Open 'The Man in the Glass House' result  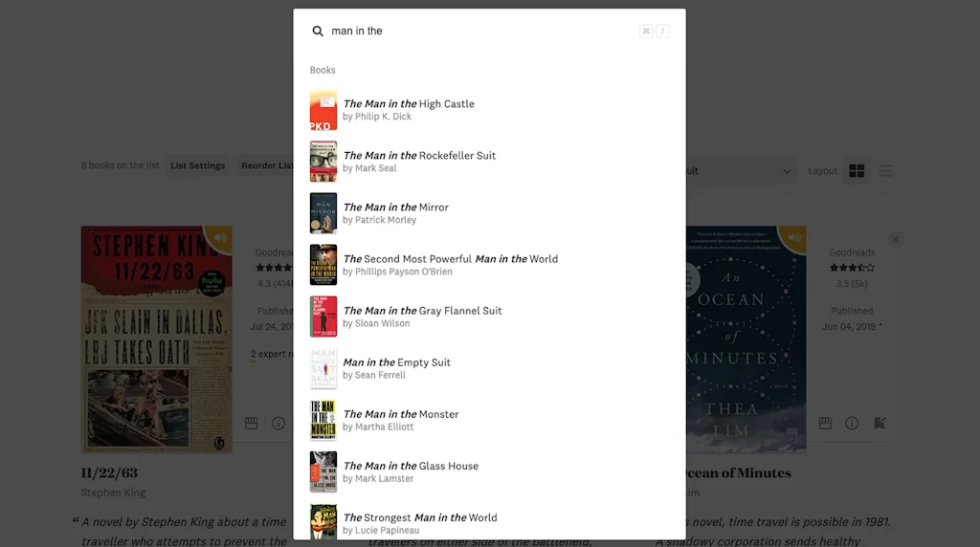(489, 472)
